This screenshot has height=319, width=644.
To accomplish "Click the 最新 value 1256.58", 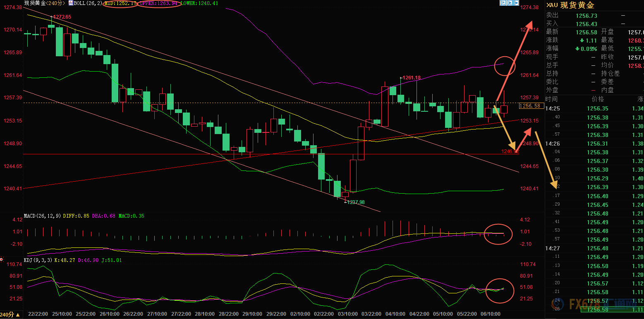I will 587,32.
